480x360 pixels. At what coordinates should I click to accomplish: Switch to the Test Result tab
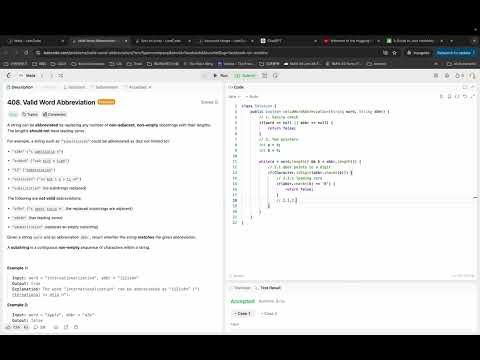point(268,288)
